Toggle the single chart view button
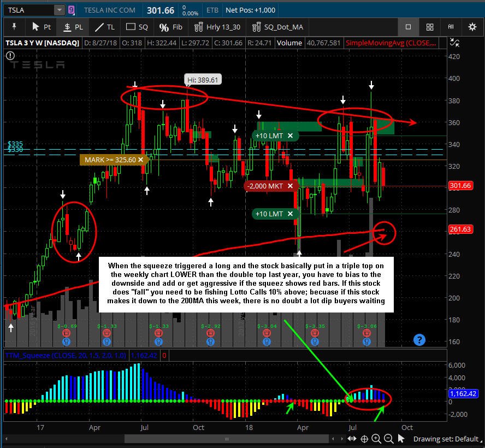Viewport: 485px width, 448px height. coord(409,27)
